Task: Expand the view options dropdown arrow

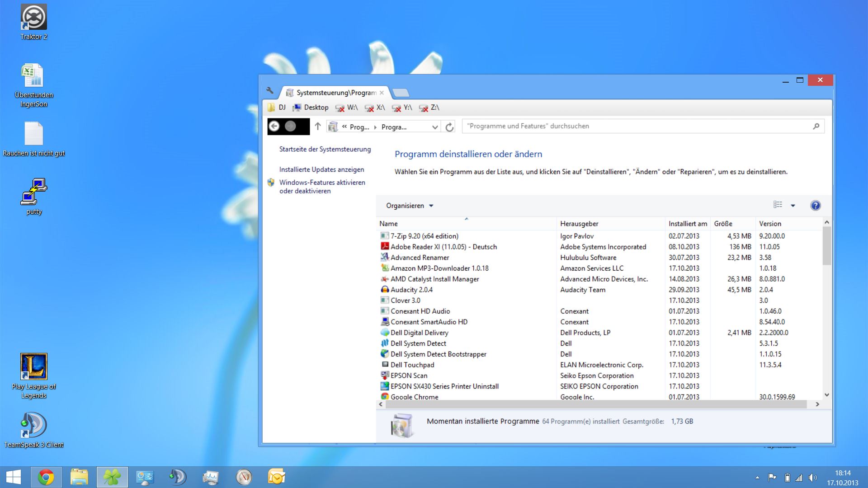Action: click(793, 206)
